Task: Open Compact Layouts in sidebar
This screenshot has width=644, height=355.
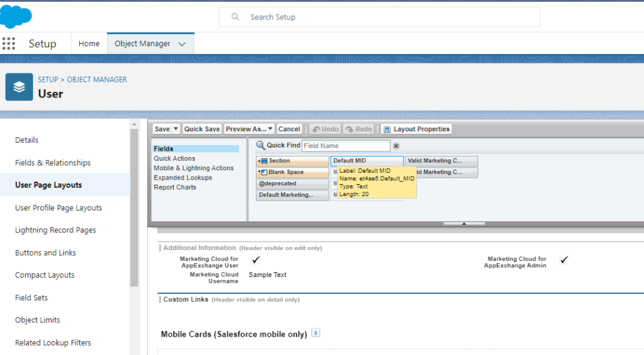Action: [45, 275]
